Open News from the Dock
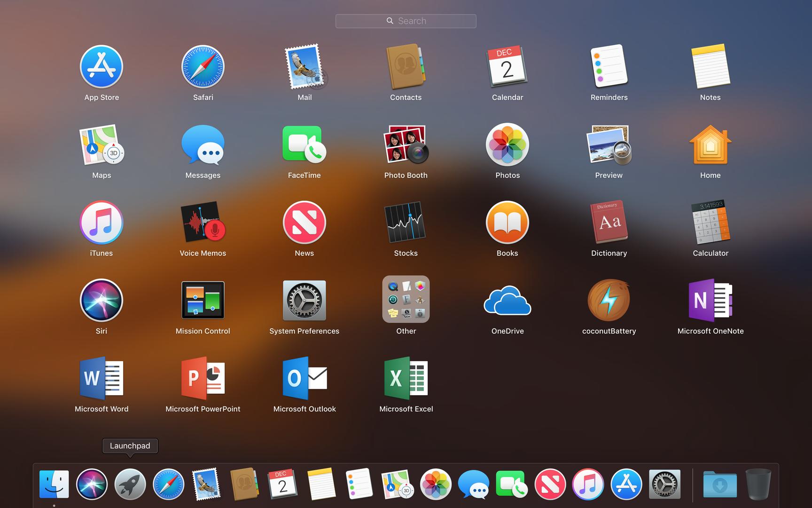This screenshot has height=508, width=812. [x=550, y=484]
